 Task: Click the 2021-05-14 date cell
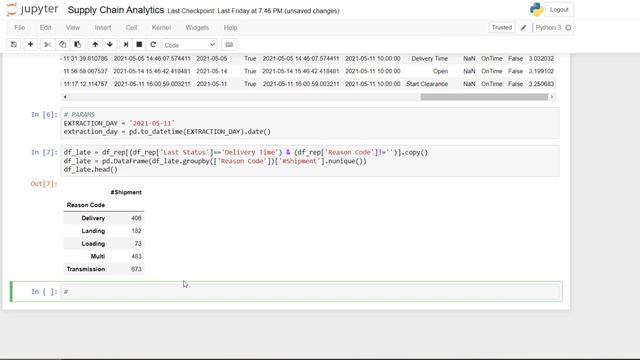click(x=212, y=71)
